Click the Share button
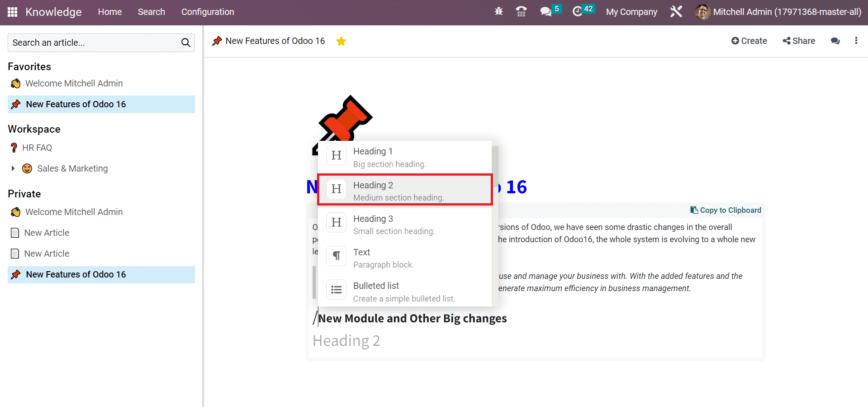 click(799, 41)
